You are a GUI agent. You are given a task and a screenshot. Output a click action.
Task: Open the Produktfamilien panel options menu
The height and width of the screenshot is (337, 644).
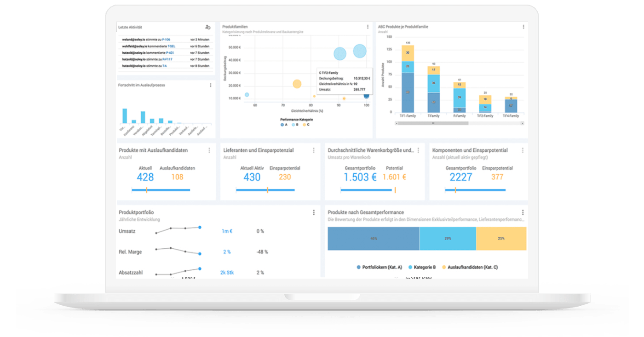(368, 27)
